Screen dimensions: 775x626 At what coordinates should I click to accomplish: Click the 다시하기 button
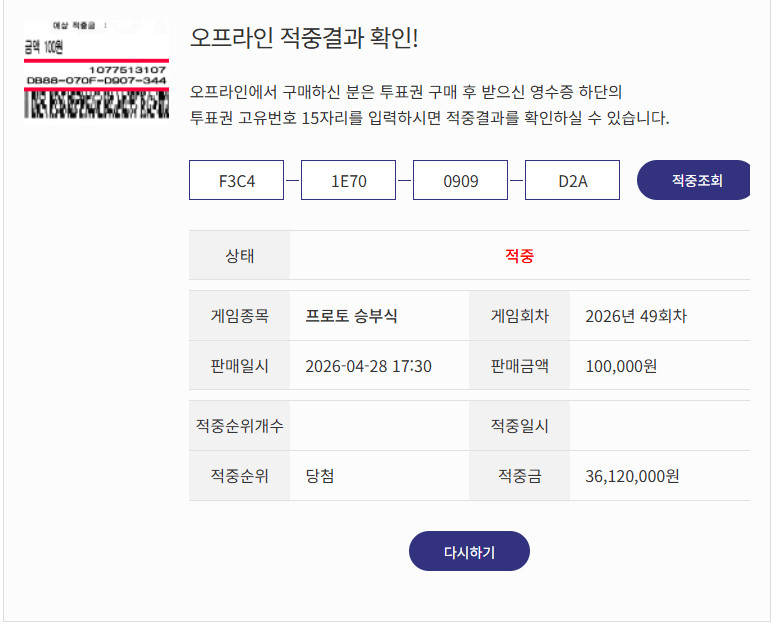pyautogui.click(x=469, y=551)
